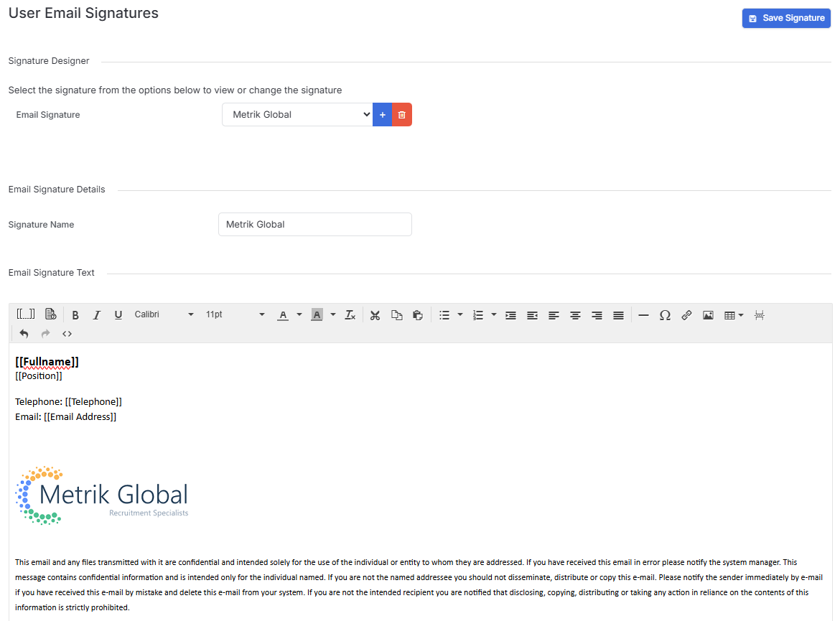Image resolution: width=840 pixels, height=621 pixels.
Task: Click the confidentiality disclaimer paragraph
Action: pos(419,584)
